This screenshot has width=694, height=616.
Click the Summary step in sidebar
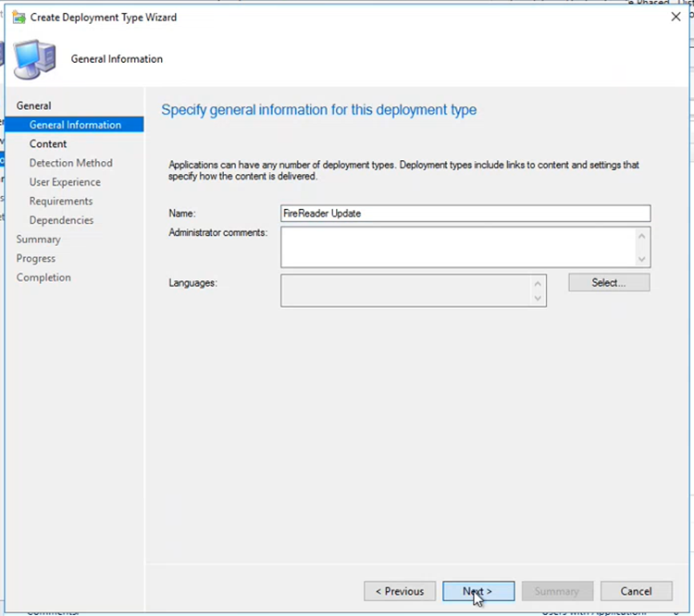pyautogui.click(x=39, y=240)
